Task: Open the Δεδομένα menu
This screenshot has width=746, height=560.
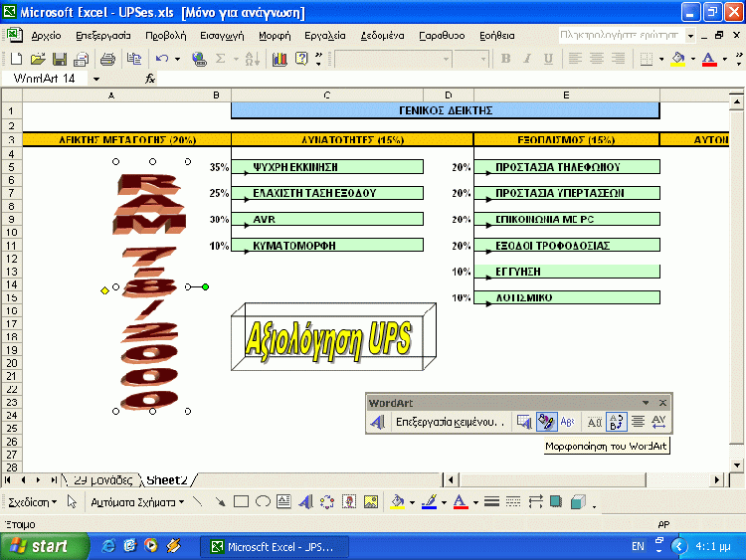Action: (382, 36)
